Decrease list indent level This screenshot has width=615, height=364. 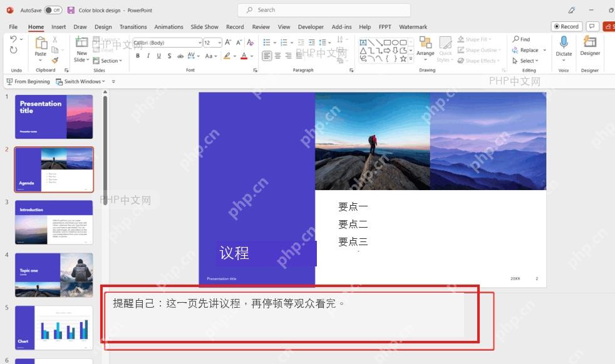click(301, 43)
